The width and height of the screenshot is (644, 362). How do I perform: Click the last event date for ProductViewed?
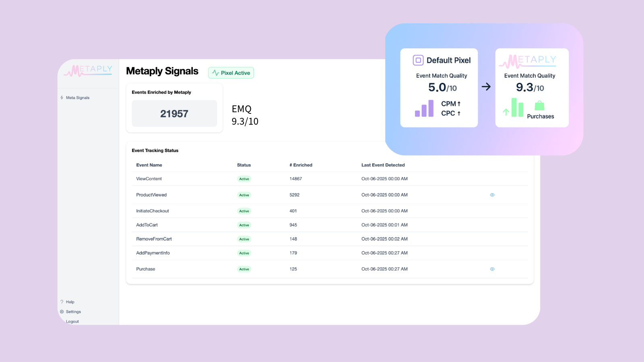384,195
